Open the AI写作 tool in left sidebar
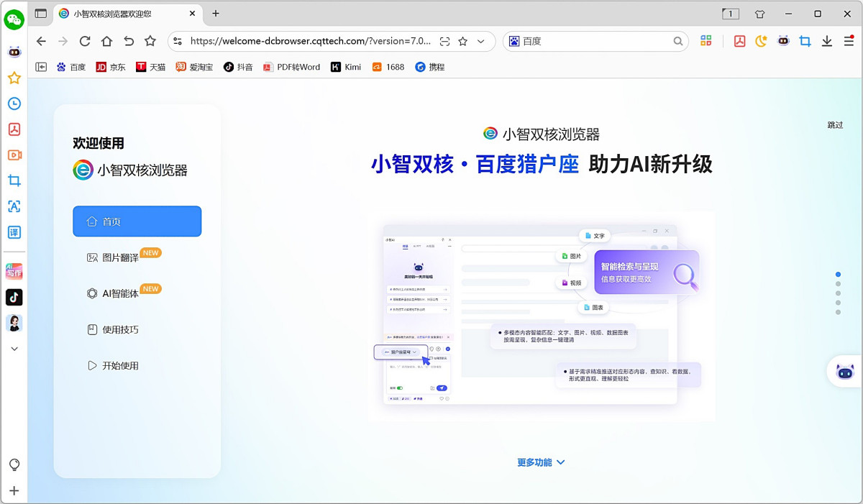 (14, 271)
